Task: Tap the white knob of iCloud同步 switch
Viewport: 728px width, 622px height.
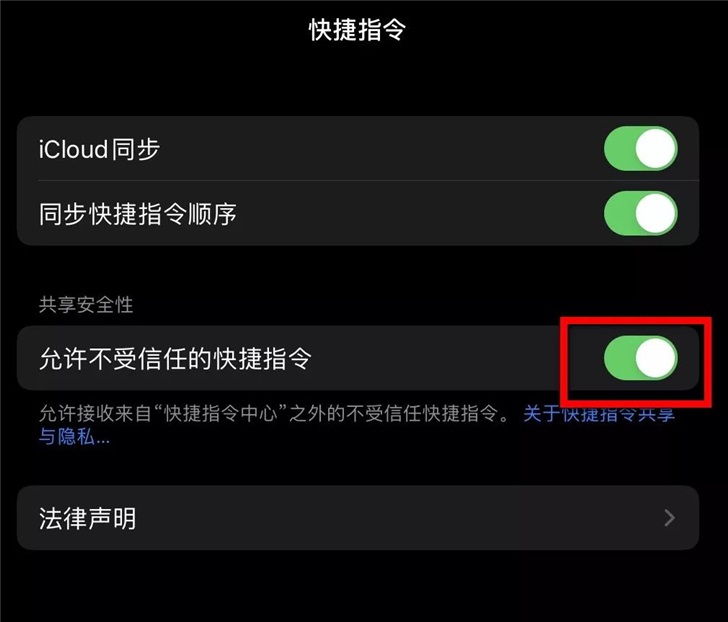Action: coord(655,149)
